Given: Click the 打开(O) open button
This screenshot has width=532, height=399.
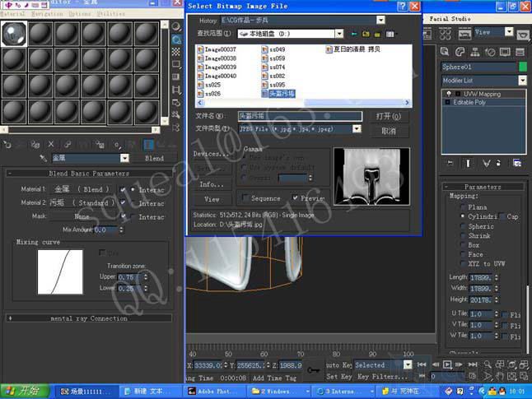Looking at the screenshot, I should pyautogui.click(x=389, y=116).
